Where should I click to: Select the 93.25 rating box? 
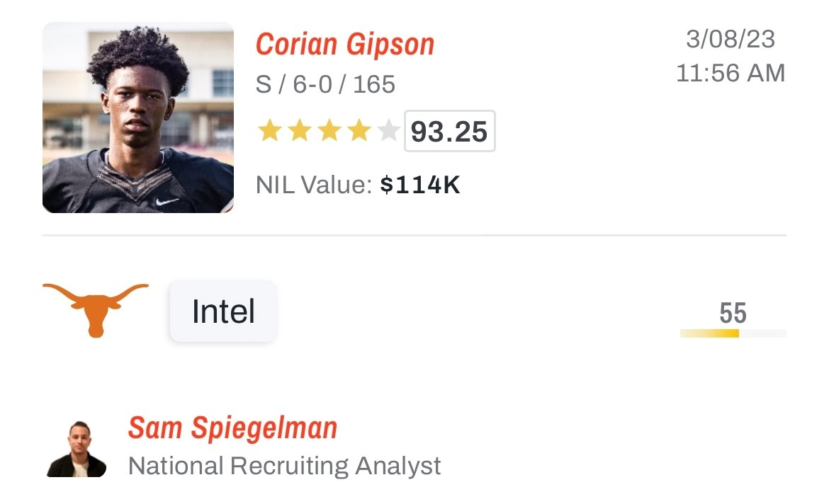click(x=449, y=131)
